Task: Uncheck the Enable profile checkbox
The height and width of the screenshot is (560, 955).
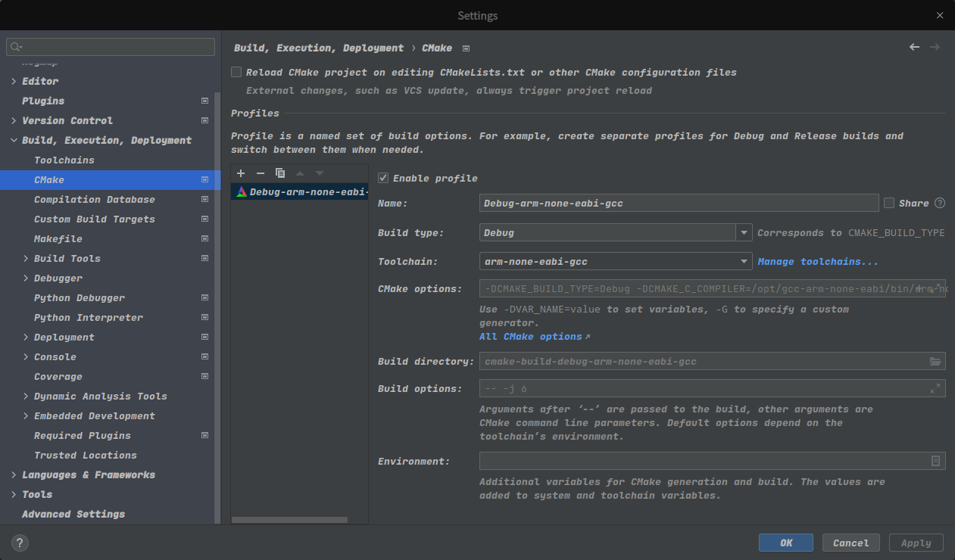Action: click(384, 179)
